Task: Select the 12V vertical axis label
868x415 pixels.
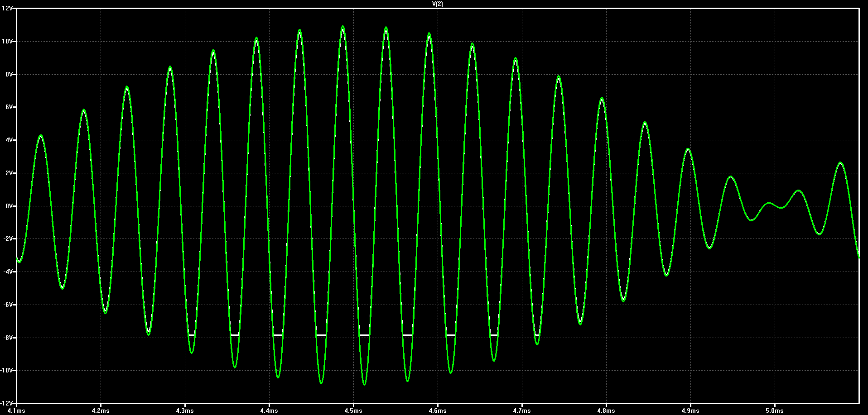Action: 8,8
